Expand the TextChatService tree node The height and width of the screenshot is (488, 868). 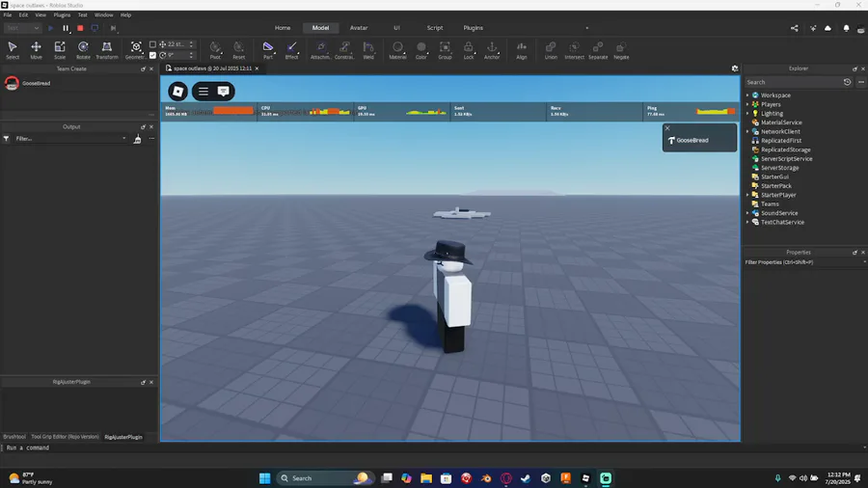747,223
